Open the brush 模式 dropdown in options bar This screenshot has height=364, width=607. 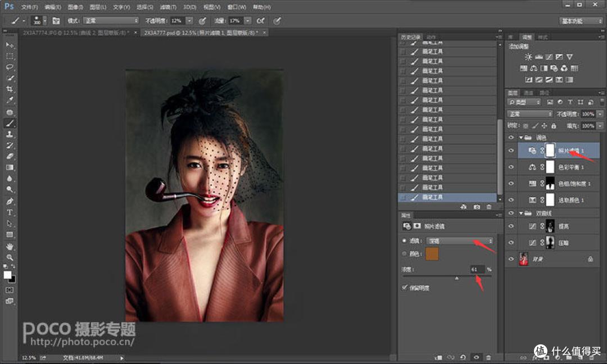(111, 21)
